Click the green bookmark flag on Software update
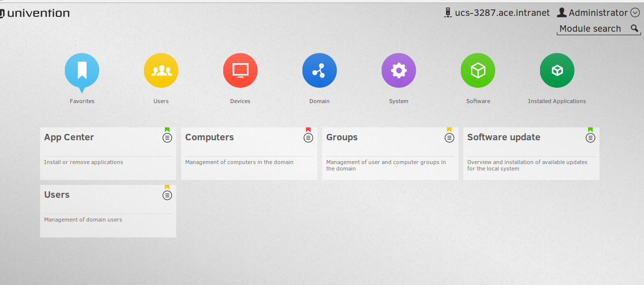The image size is (644, 285). 591,130
